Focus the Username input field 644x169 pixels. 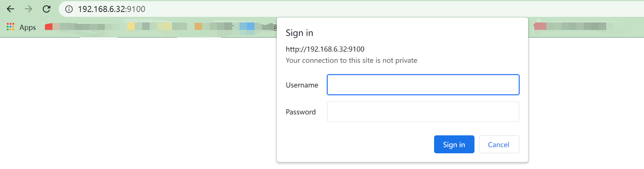tap(423, 85)
